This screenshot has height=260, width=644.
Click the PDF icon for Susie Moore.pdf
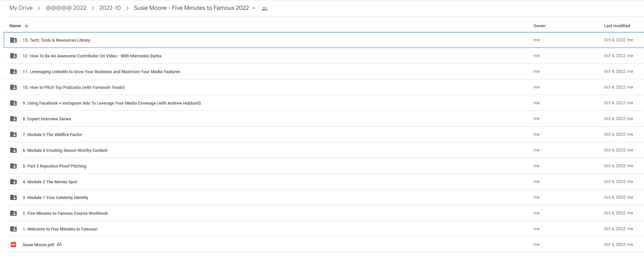pyautogui.click(x=13, y=245)
